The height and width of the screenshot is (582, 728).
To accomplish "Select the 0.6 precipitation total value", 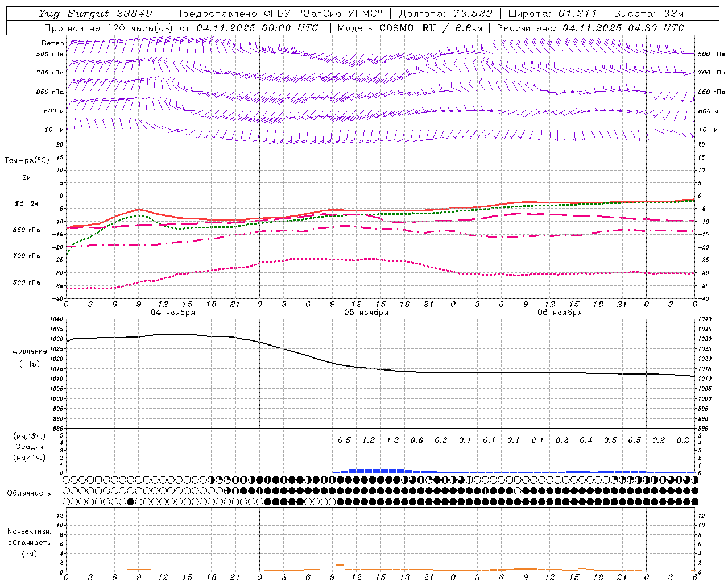I will (417, 440).
